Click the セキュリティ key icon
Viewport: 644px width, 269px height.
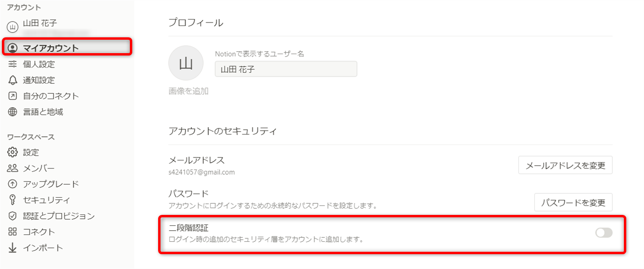click(x=13, y=200)
